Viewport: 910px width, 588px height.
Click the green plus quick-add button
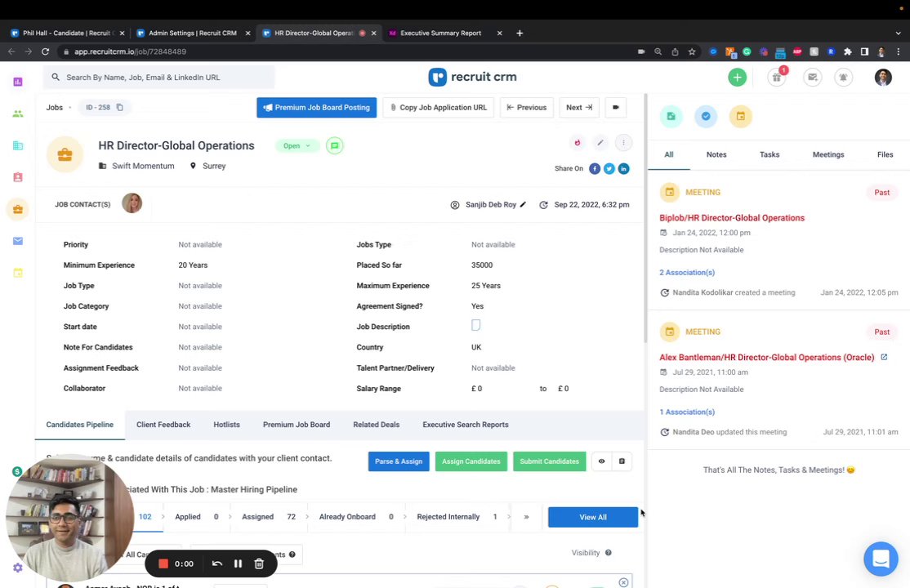click(737, 78)
